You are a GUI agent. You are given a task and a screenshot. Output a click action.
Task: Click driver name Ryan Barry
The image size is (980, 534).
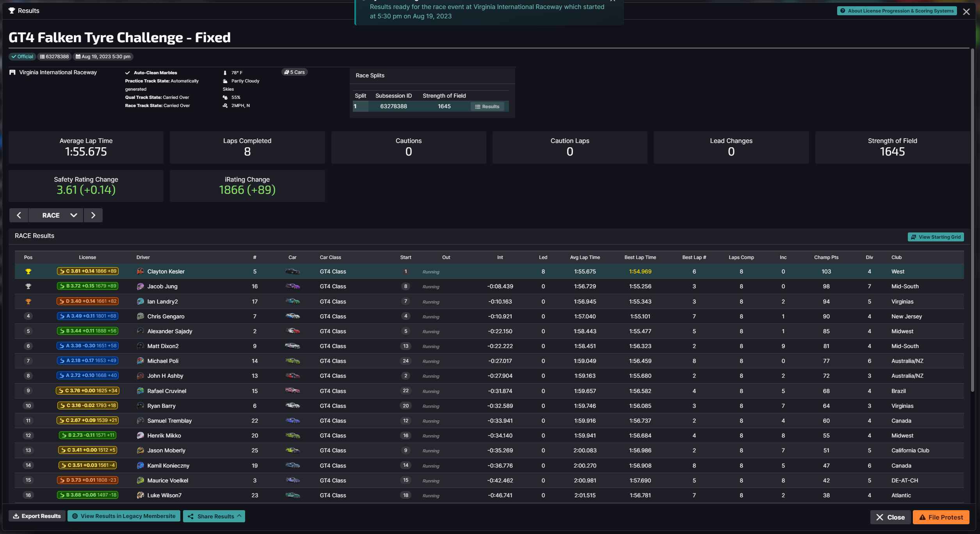pyautogui.click(x=161, y=406)
